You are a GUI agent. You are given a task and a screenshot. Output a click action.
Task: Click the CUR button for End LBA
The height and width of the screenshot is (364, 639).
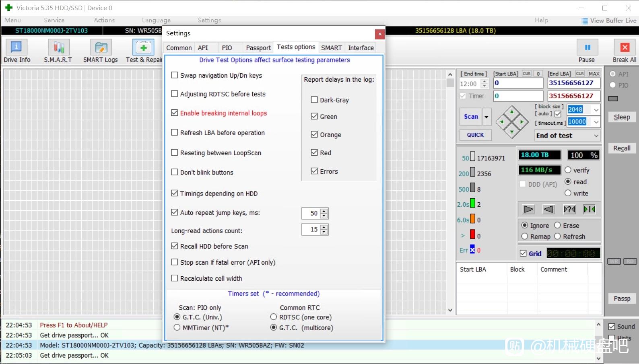pos(580,74)
